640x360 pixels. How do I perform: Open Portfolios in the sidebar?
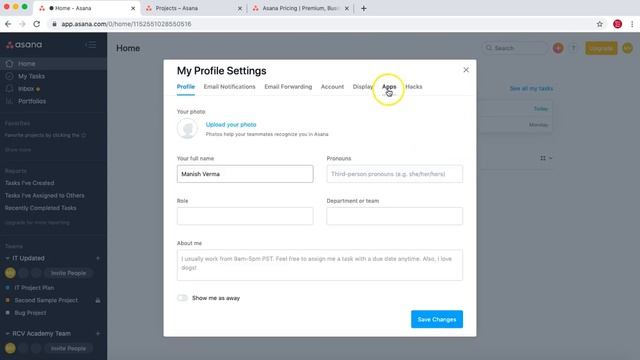pos(32,101)
